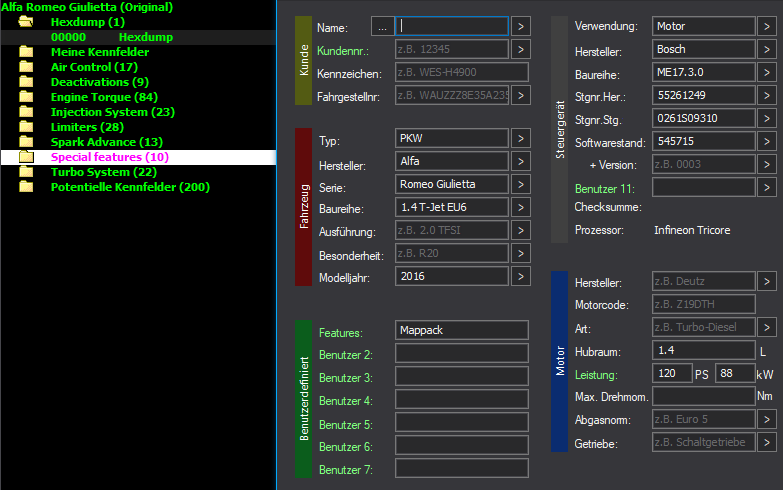Click the Kennzeichen input field
The width and height of the screenshot is (783, 490).
[462, 72]
